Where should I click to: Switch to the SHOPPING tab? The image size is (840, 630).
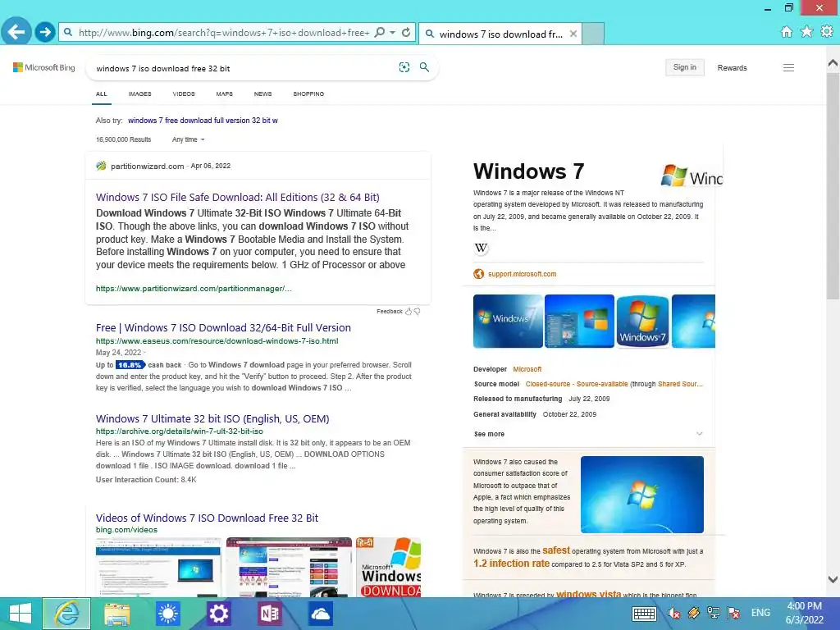(308, 94)
